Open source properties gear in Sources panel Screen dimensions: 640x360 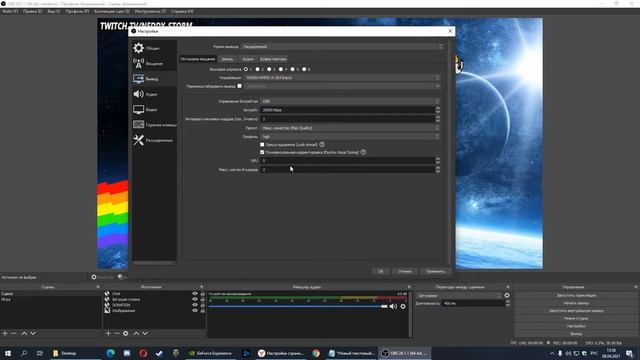tap(126, 333)
